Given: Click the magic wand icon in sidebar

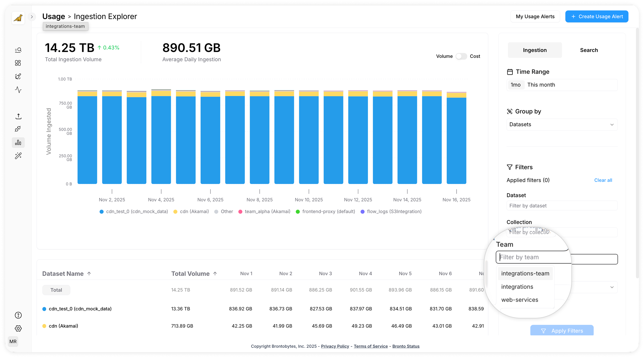Looking at the screenshot, I should 18,156.
